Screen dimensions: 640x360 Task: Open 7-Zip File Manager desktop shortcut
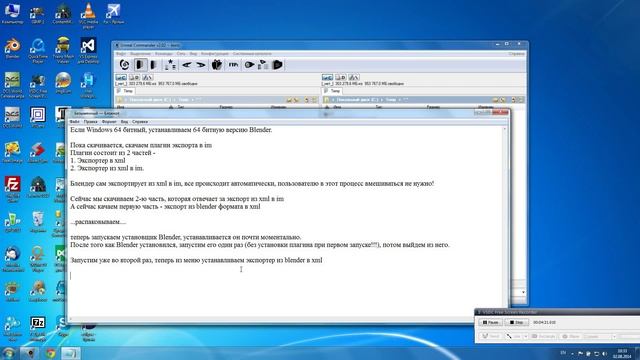coord(38,329)
